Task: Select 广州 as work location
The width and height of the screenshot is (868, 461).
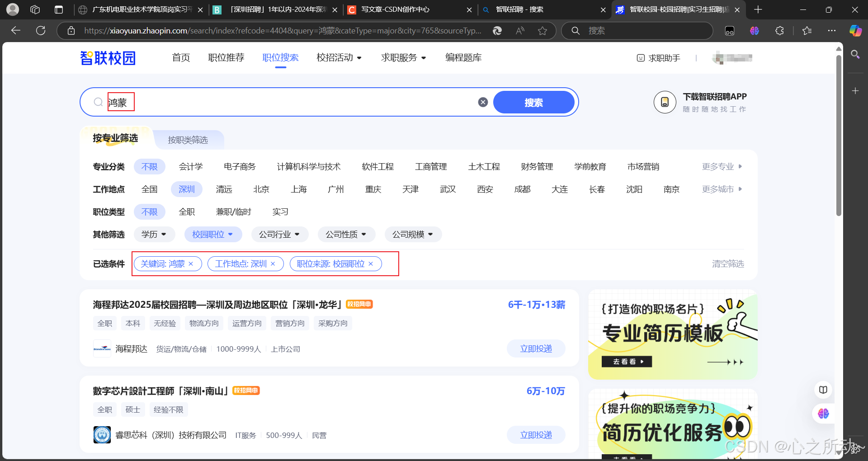Action: [x=336, y=189]
